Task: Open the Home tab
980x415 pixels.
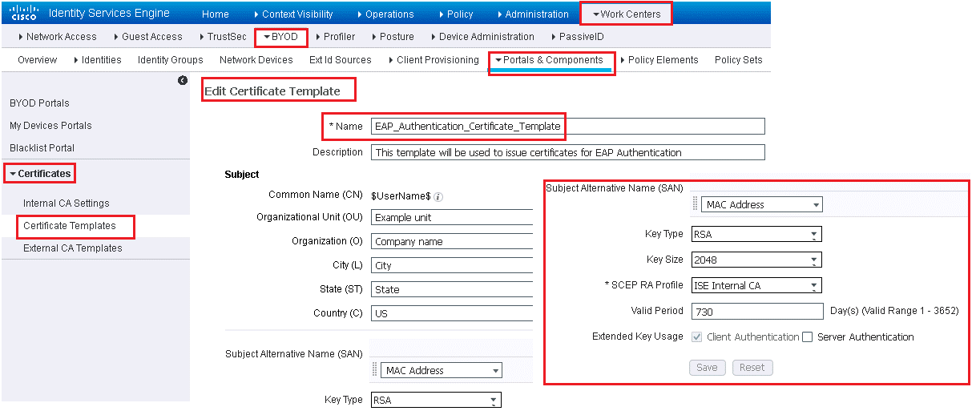Action: 215,14
